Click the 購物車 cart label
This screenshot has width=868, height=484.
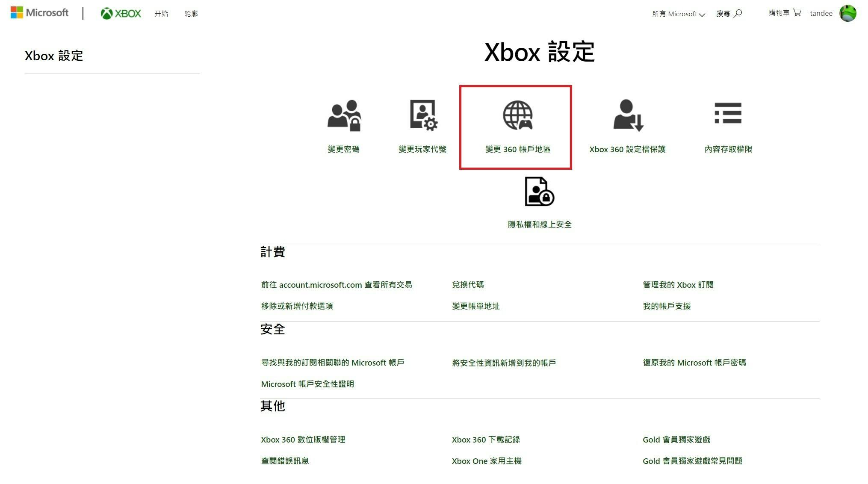coord(779,13)
